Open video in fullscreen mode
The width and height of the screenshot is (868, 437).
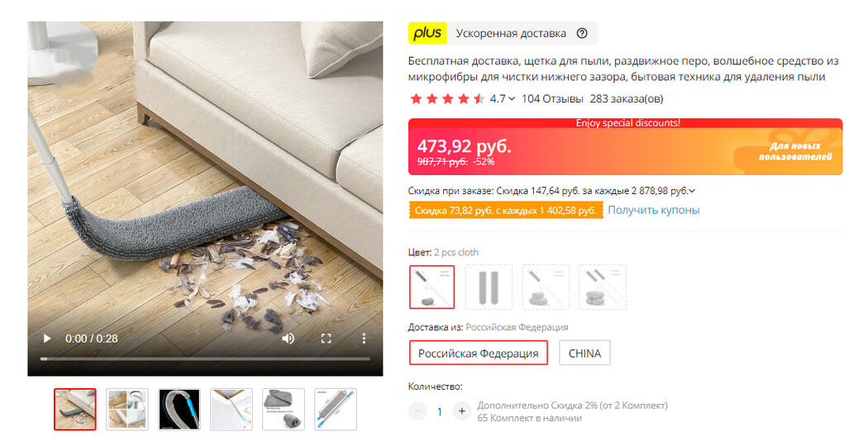[x=326, y=339]
